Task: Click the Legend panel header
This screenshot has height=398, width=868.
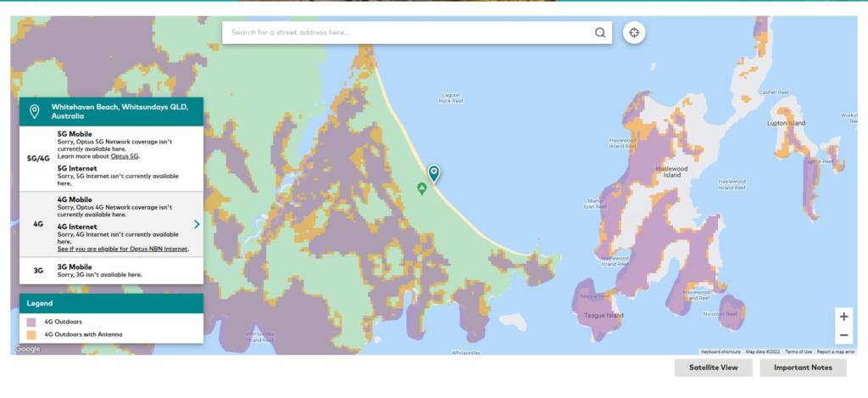Action: click(111, 303)
